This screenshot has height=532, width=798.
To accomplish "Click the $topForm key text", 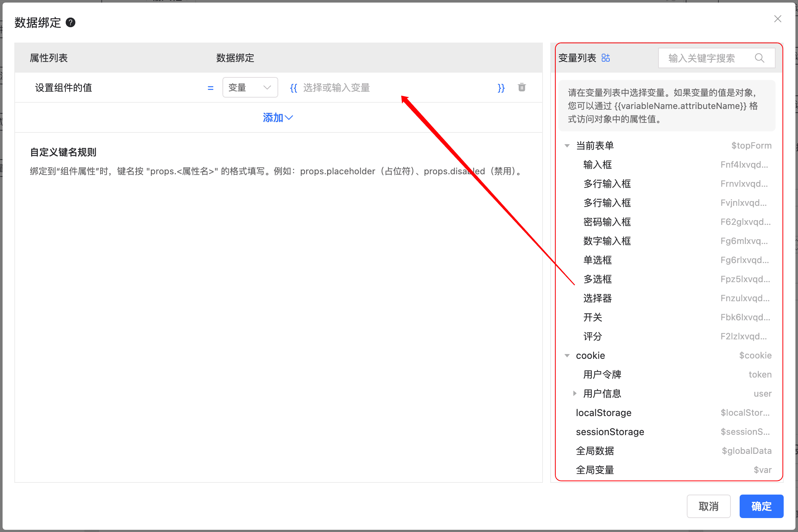I will click(751, 146).
